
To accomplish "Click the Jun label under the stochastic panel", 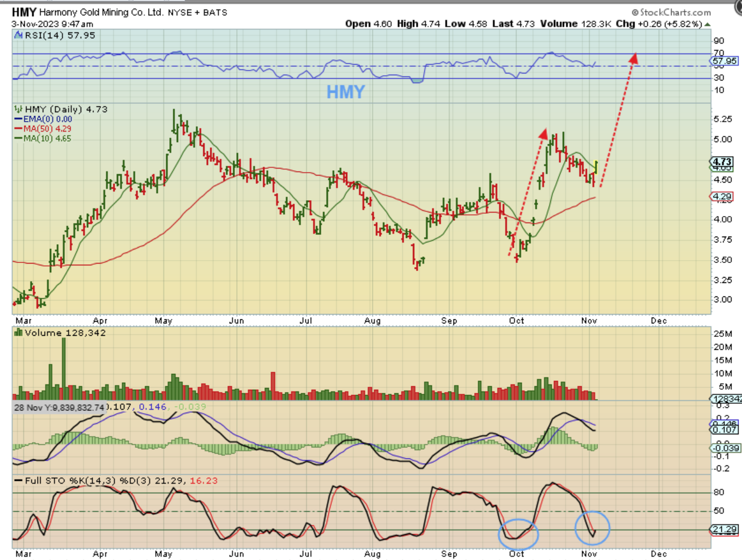I will pos(236,554).
